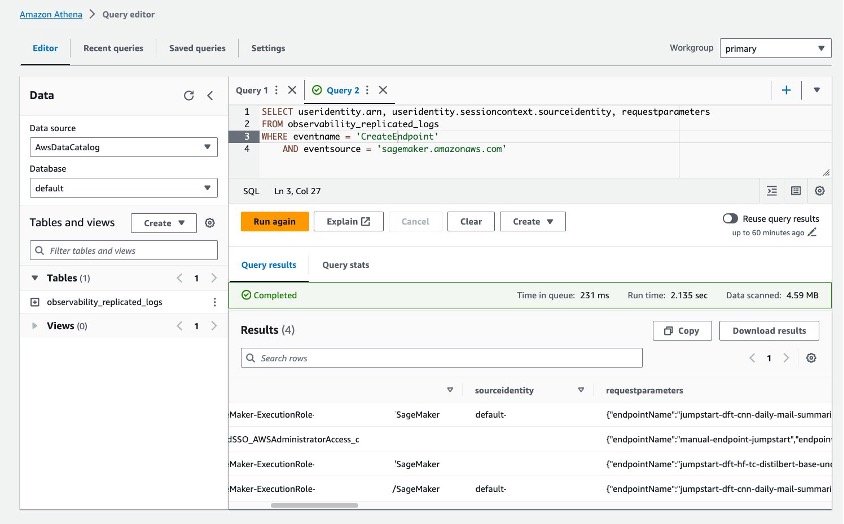Switch to the Editor tab
Screen dimensions: 844x524
click(x=45, y=48)
